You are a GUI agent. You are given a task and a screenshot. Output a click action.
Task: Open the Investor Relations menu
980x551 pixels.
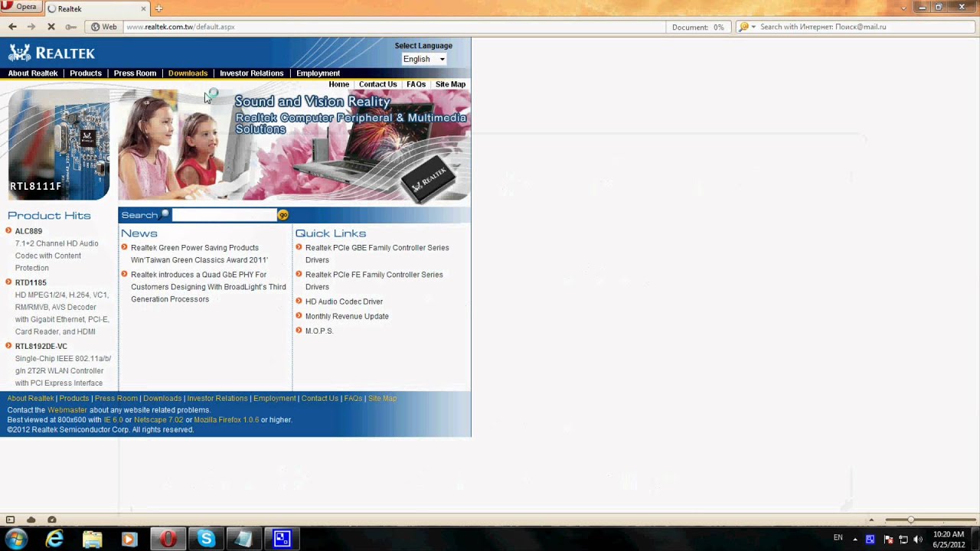251,73
